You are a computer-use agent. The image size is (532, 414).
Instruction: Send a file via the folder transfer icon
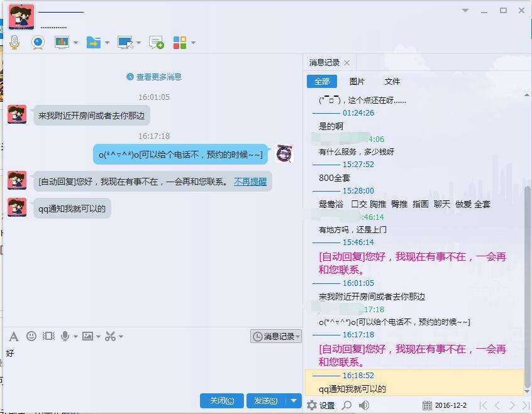tap(92, 41)
